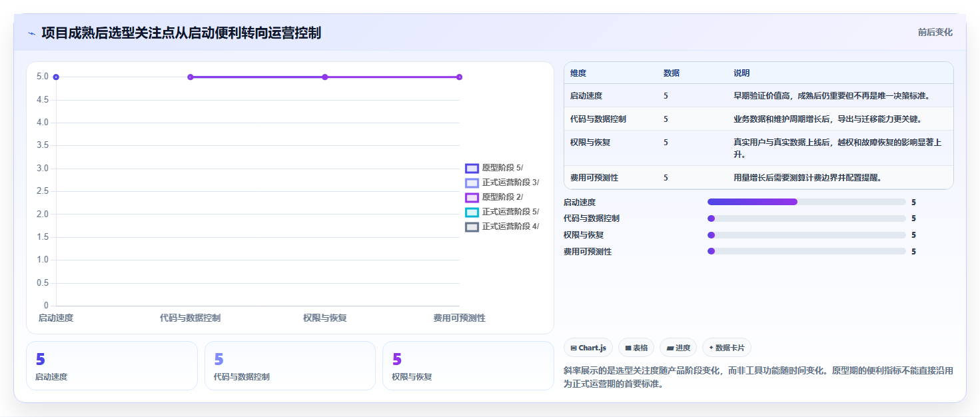Click the 代码与数据控制 progress bar
Screen dimensions: 980x417
tap(806, 218)
